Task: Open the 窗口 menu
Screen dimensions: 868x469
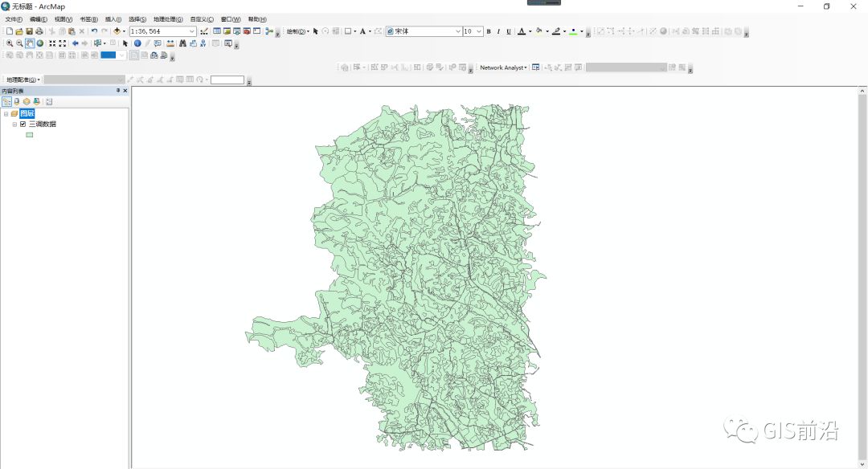Action: [231, 19]
